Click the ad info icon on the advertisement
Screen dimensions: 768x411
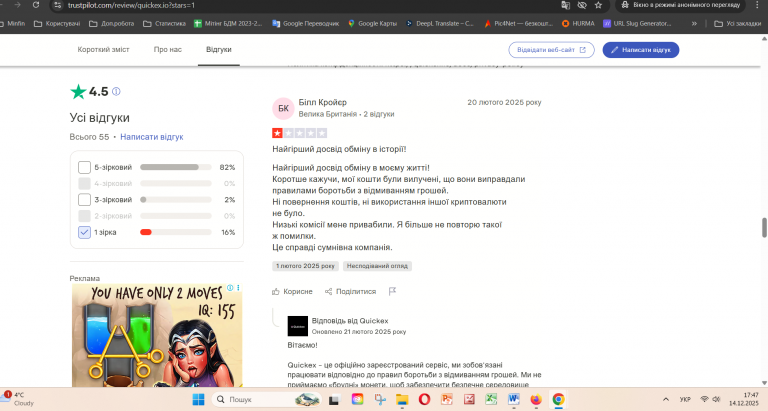coord(230,288)
